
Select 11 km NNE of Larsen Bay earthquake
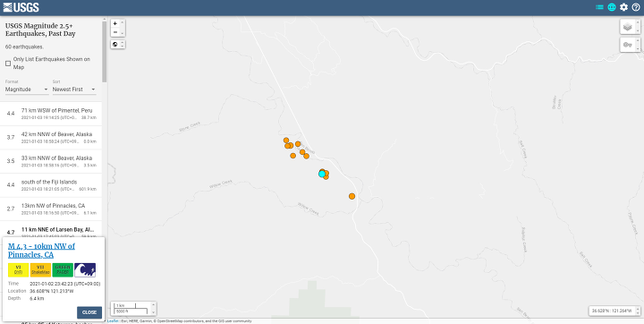(x=51, y=229)
